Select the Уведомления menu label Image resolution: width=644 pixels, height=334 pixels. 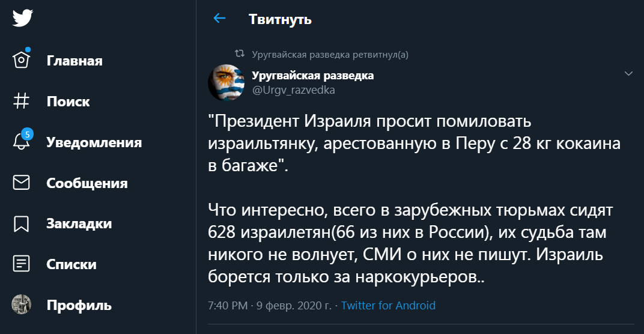pyautogui.click(x=94, y=142)
